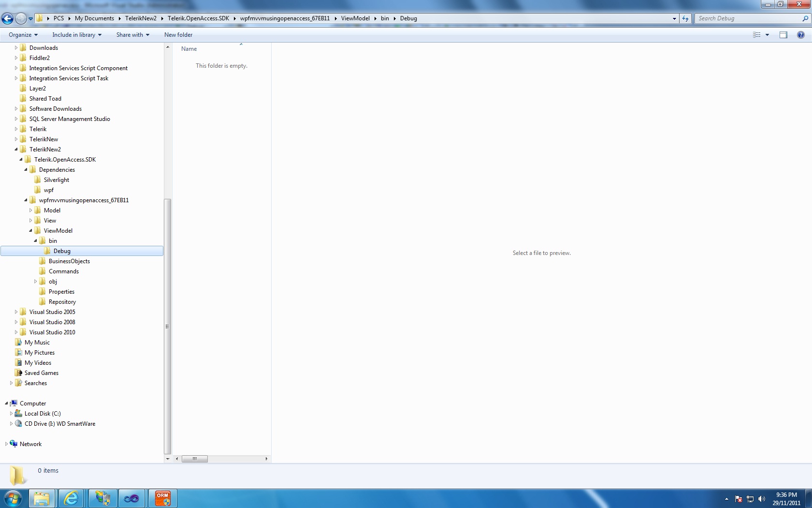Show hidden system tray icons
The image size is (812, 508).
coord(726,499)
